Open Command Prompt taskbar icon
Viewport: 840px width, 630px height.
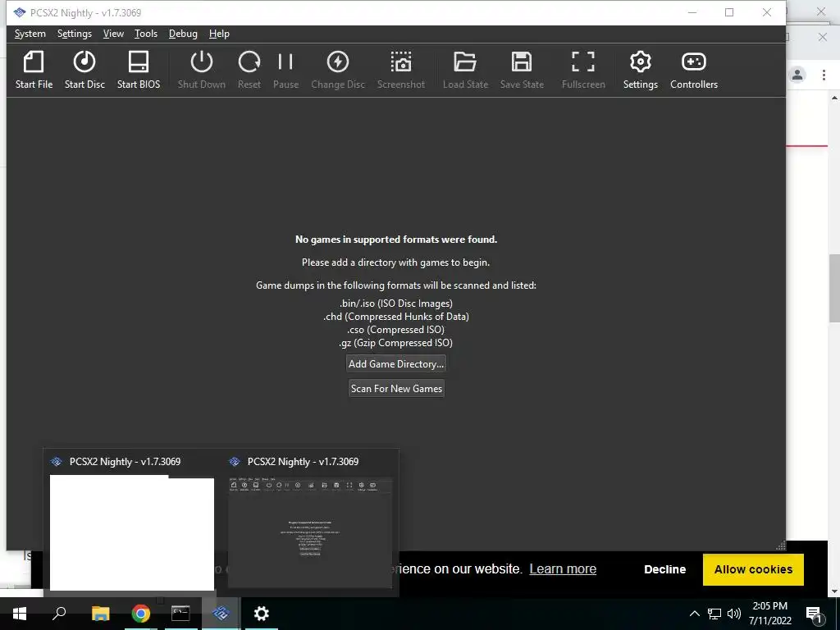point(180,614)
